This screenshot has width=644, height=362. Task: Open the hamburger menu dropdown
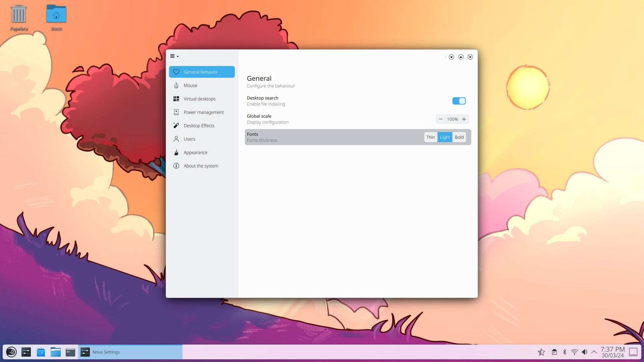(174, 56)
